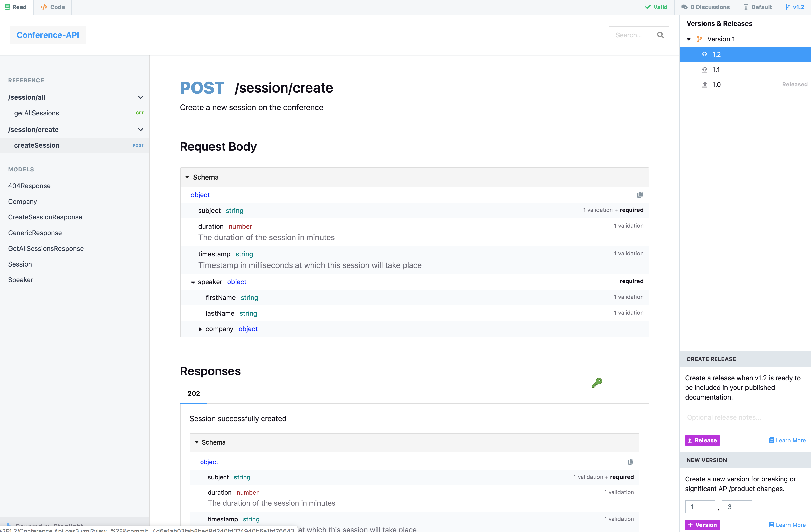Click the 'Session successfully created' text
Image resolution: width=811 pixels, height=532 pixels.
pos(238,418)
